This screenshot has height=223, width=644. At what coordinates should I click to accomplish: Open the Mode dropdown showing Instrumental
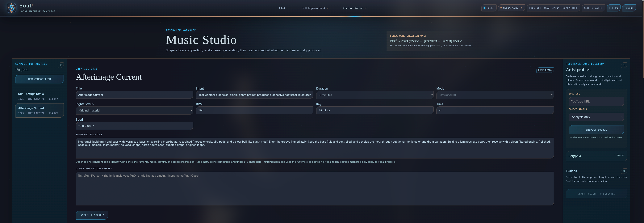(x=495, y=95)
